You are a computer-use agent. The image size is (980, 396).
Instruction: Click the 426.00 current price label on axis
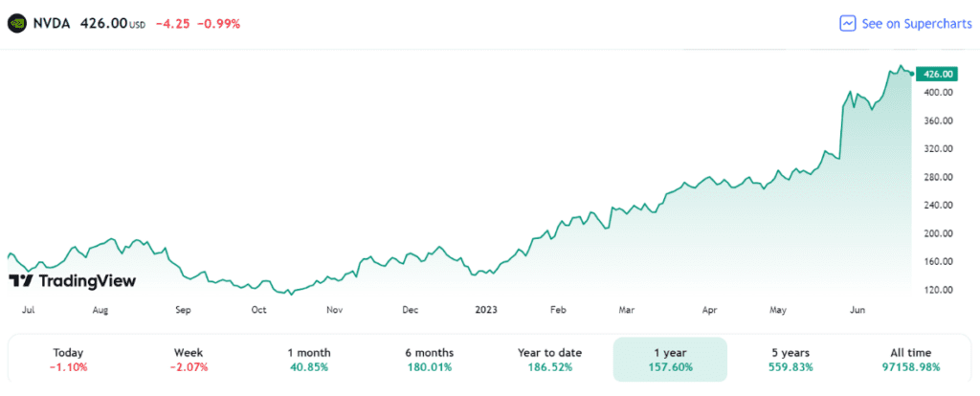[935, 74]
